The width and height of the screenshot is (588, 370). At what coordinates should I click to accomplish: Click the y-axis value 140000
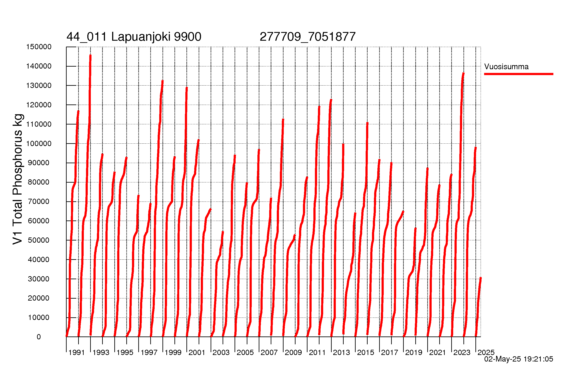coord(39,66)
